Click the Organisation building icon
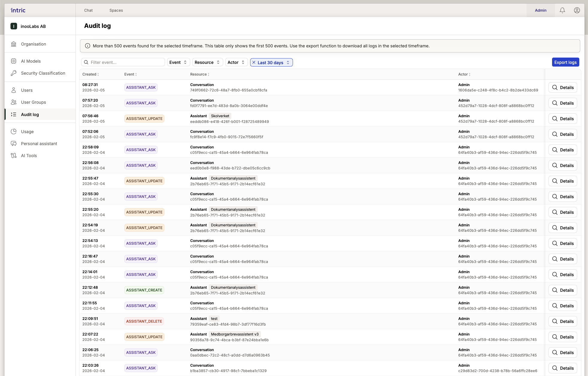This screenshot has width=588, height=376. pos(14,44)
